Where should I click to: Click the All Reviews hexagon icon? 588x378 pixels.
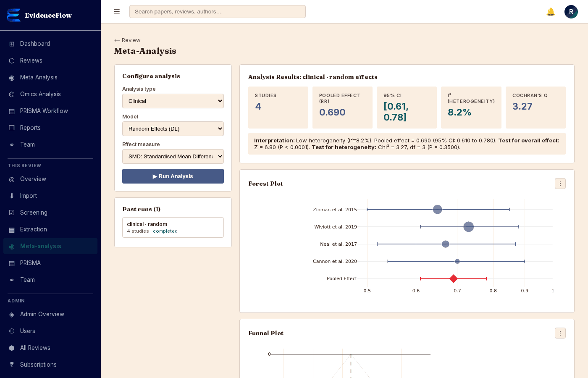click(12, 348)
